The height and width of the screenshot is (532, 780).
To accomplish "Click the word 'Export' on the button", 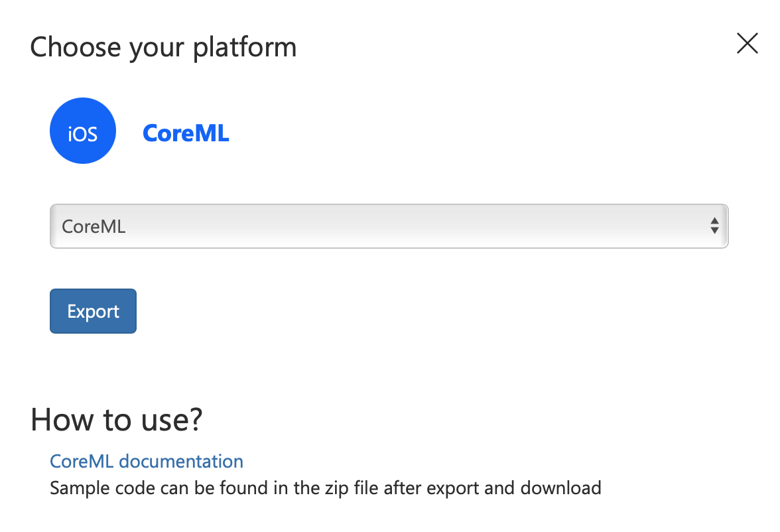I will 93,312.
